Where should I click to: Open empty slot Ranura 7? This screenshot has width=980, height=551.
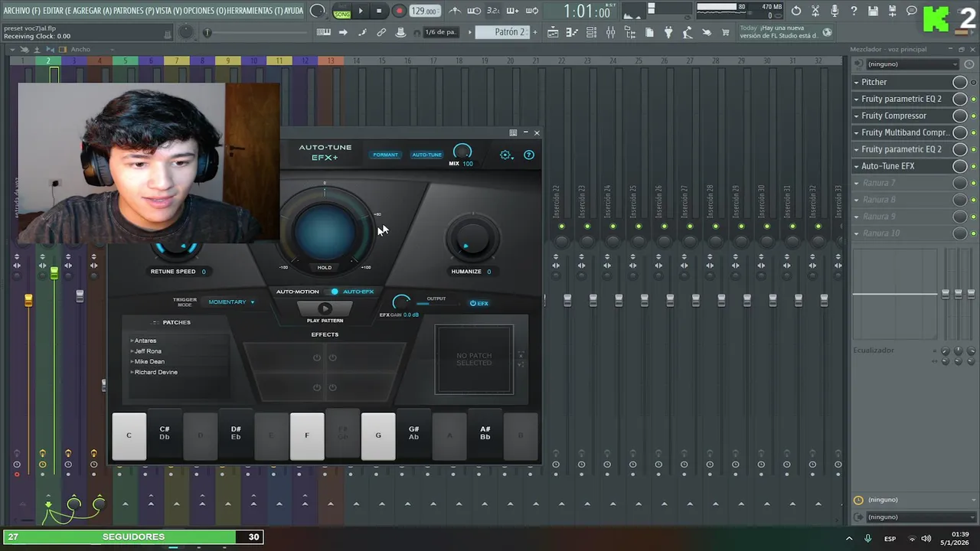[903, 183]
